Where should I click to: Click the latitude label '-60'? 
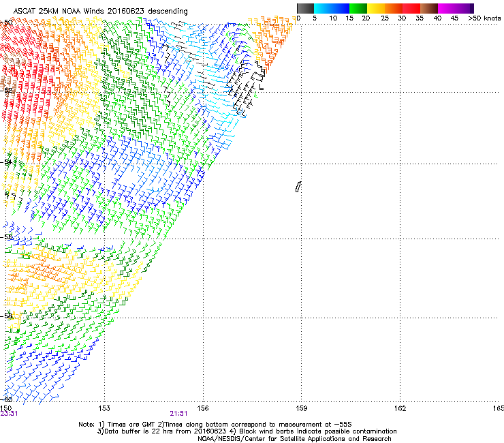7,399
